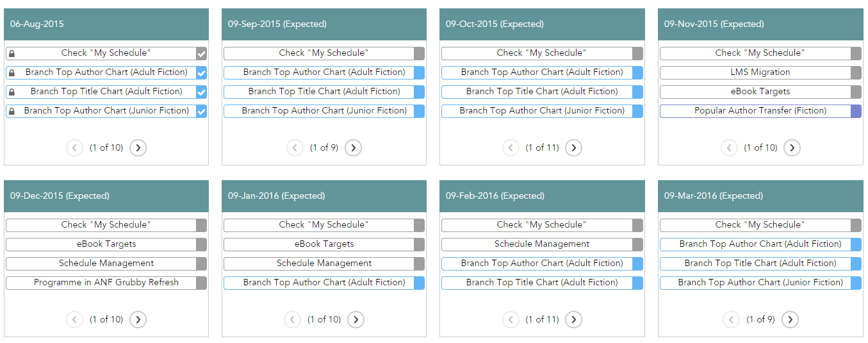Show next page of 09-Feb-2016 tasks
Viewport: 868px width, 343px height.
pyautogui.click(x=573, y=320)
